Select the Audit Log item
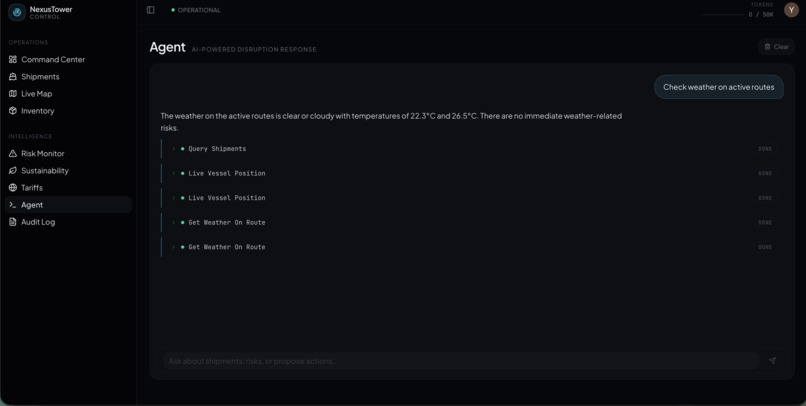Viewport: 806px width, 406px height. coord(68,222)
